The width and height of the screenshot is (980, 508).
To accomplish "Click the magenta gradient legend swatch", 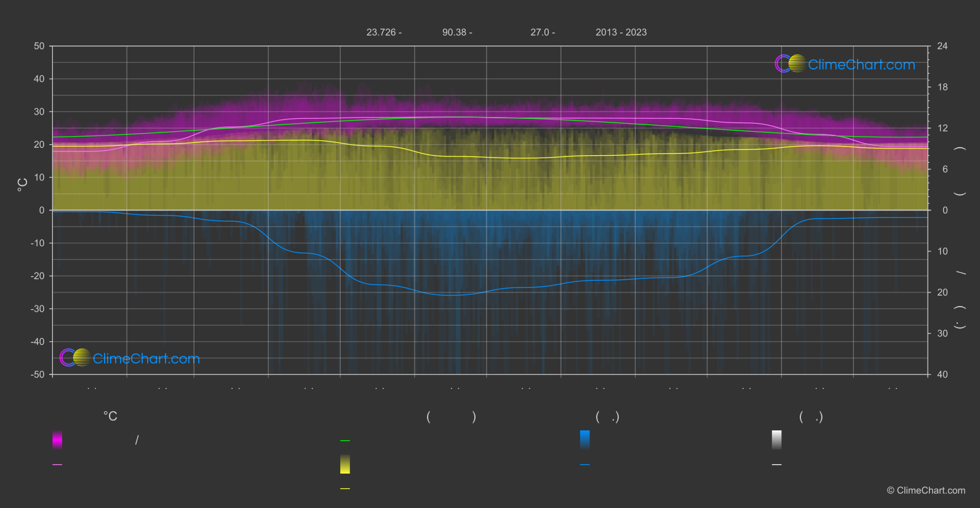I will tap(57, 440).
